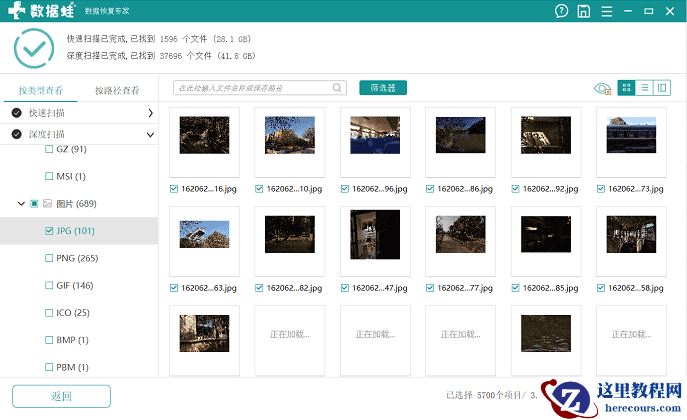Screen dimensions: 687x420
Task: Uncheck file 162062...86.jpg
Action: [x=430, y=189]
